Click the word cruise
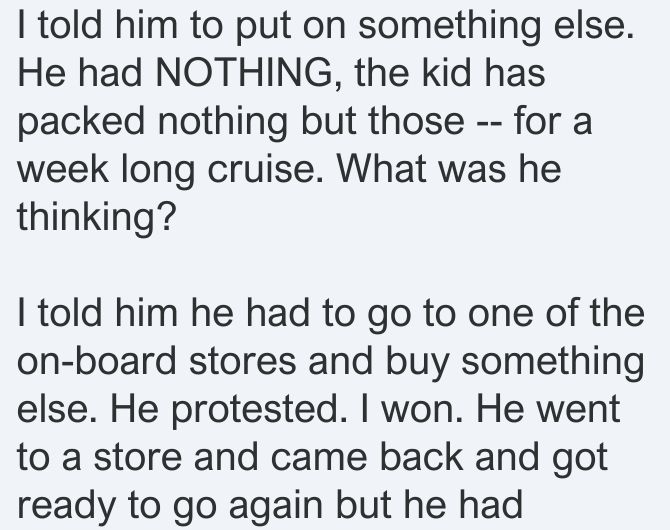 [x=266, y=168]
